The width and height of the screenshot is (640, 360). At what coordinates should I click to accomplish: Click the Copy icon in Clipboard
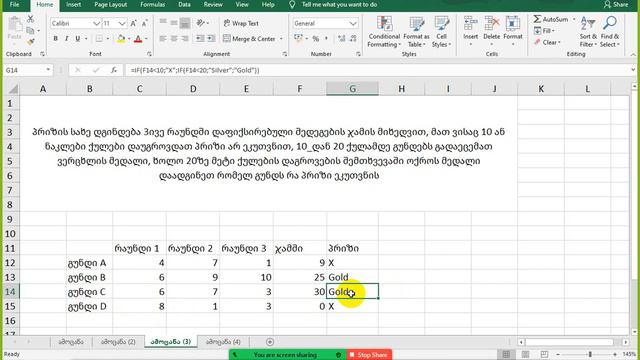30,31
